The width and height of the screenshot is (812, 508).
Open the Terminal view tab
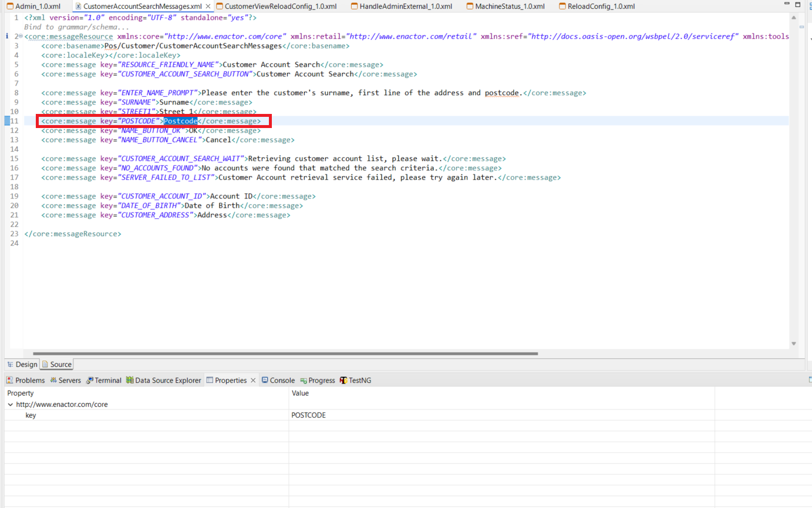(x=103, y=381)
